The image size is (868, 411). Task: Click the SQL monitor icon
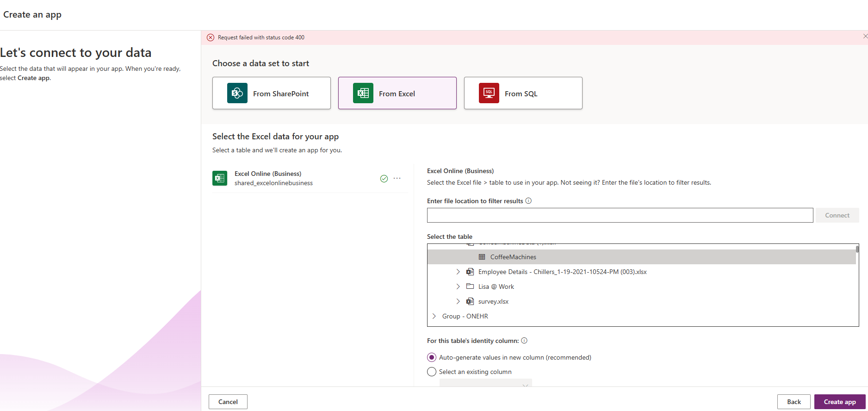489,93
